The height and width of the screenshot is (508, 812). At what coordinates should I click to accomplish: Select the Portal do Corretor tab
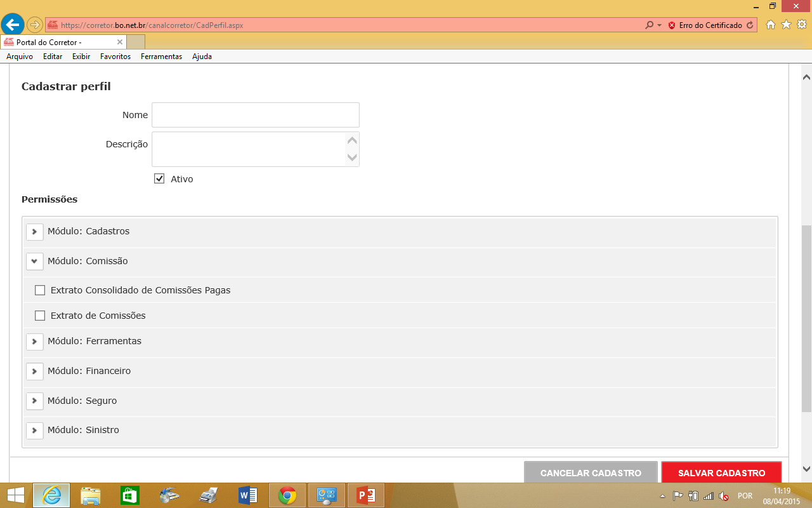(63, 42)
